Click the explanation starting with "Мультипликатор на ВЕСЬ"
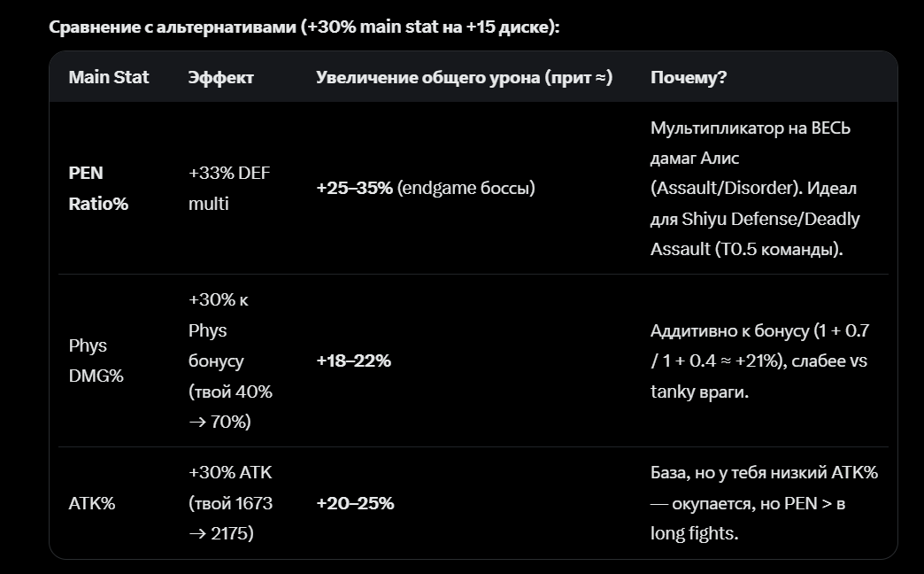This screenshot has width=924, height=574. tap(755, 188)
